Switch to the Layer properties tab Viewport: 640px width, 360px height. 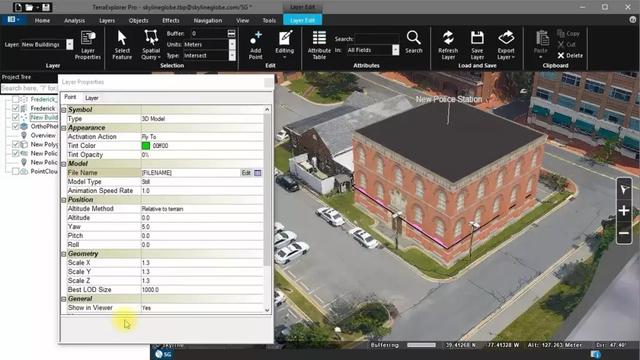[x=91, y=98]
